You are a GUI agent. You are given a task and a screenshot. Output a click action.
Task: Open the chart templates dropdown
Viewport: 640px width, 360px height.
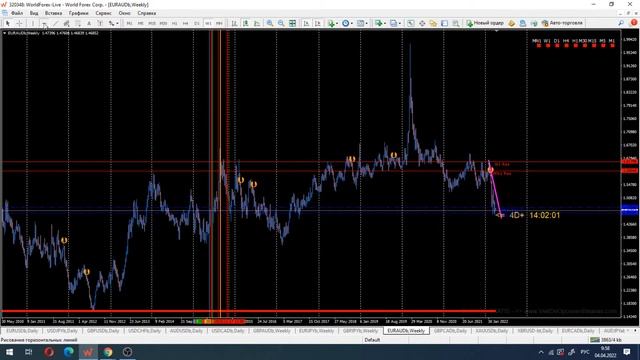[362, 23]
